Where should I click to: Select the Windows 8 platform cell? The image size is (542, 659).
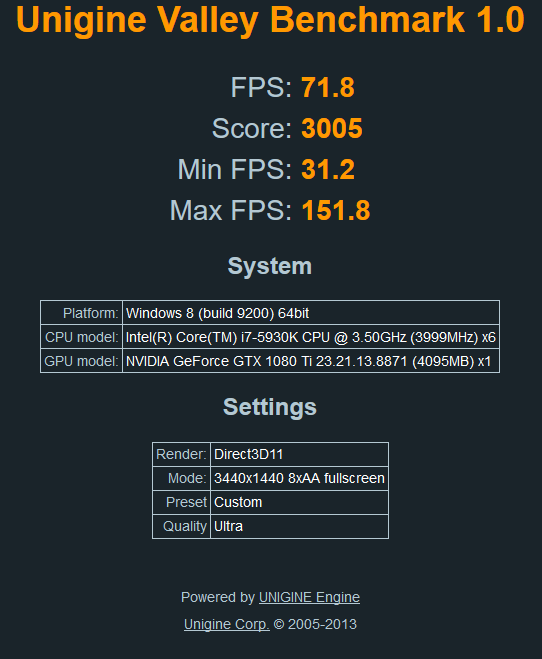[311, 313]
